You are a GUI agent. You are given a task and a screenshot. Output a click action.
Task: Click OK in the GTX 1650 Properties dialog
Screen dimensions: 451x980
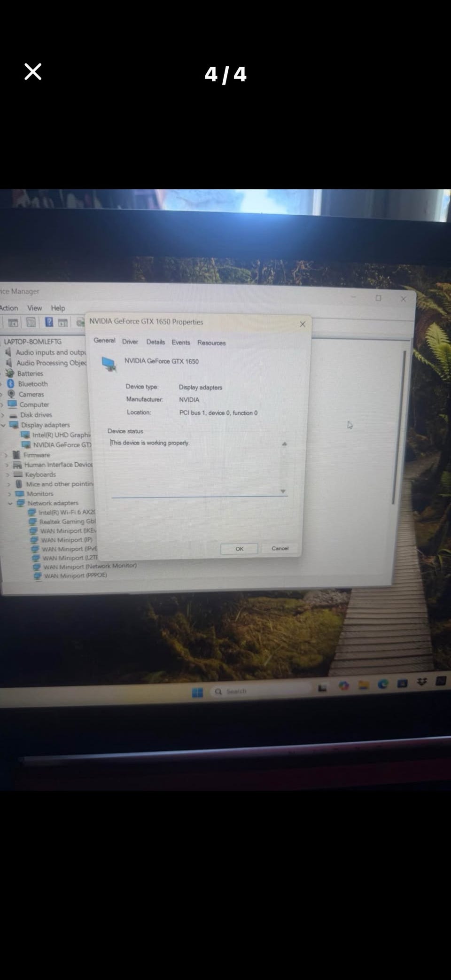(x=240, y=549)
